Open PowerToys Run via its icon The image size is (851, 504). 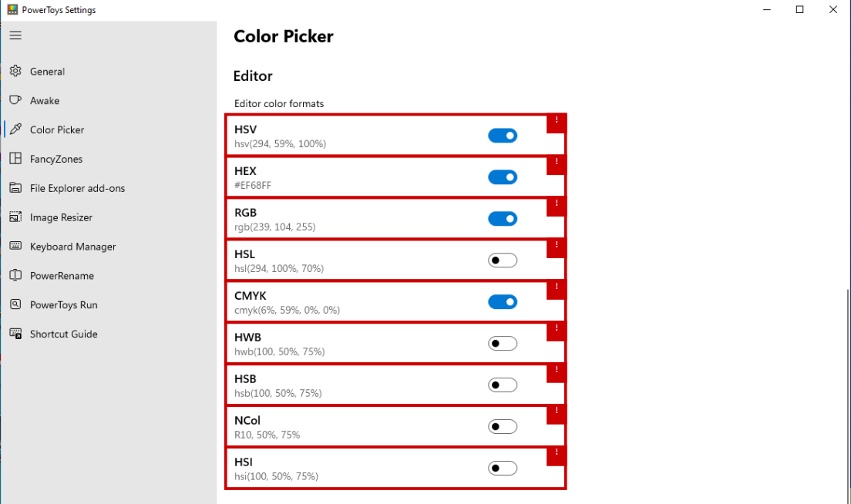pos(16,304)
